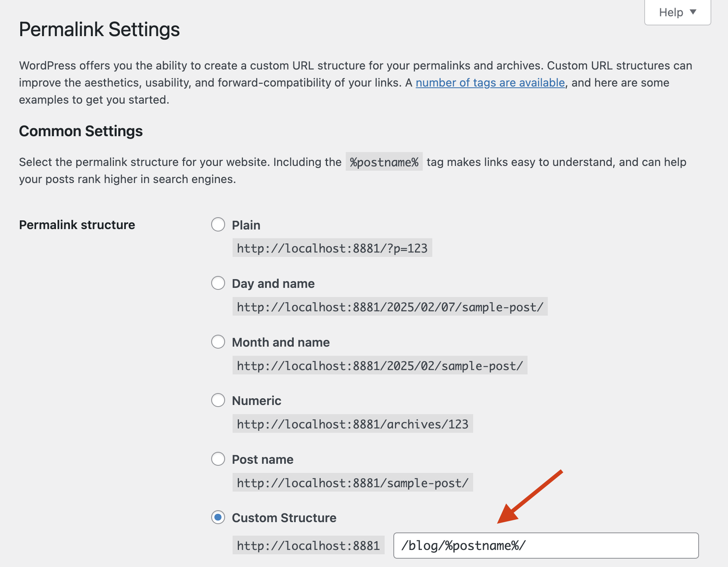Click the http://localhost:8881/?p=123 example URL
This screenshot has width=728, height=567.
[x=332, y=248]
